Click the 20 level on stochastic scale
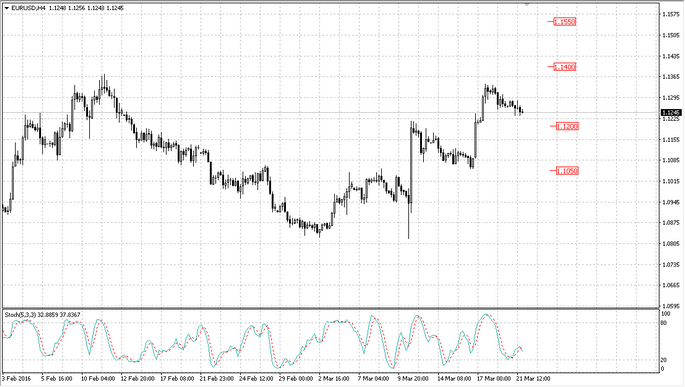Image resolution: width=685 pixels, height=387 pixels. coord(664,359)
